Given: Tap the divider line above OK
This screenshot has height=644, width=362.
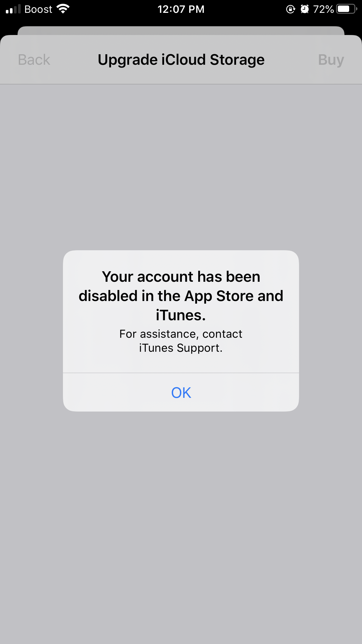Looking at the screenshot, I should (x=181, y=373).
